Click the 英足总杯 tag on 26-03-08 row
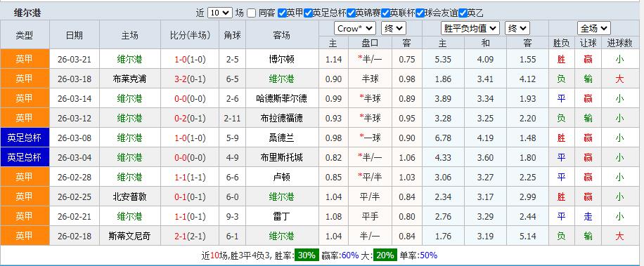 click(25, 138)
